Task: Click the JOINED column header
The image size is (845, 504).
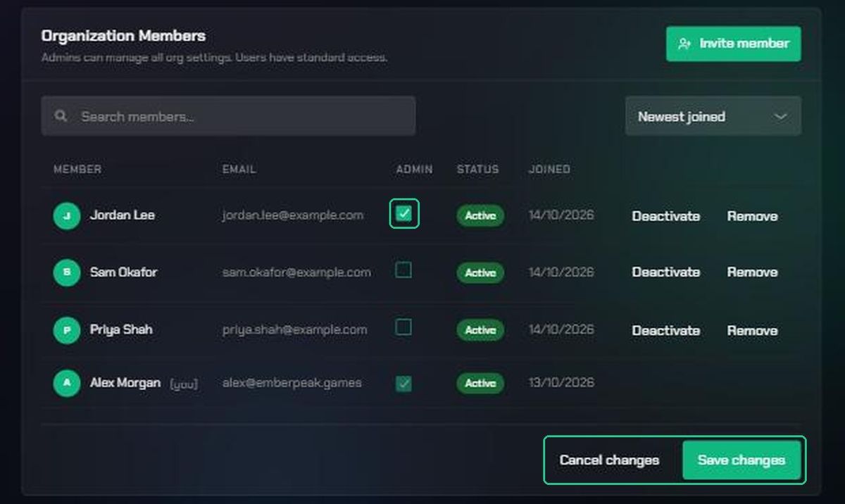Action: click(549, 170)
